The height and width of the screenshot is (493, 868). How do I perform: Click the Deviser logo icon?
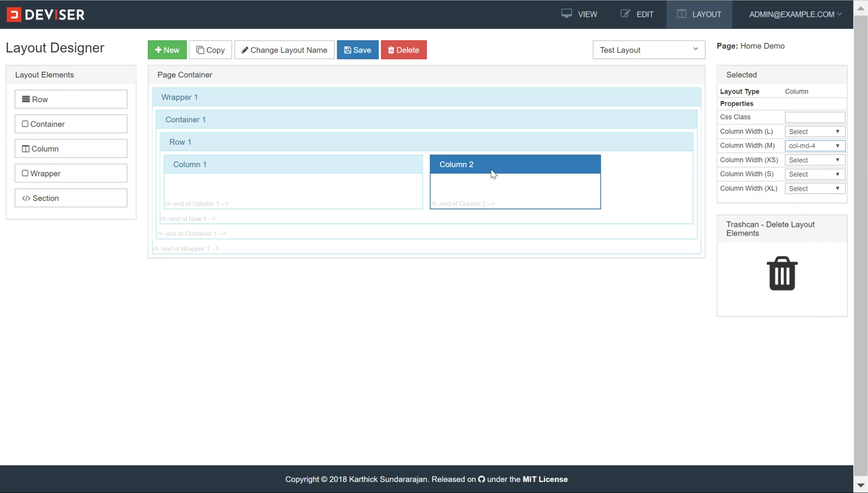(x=14, y=14)
